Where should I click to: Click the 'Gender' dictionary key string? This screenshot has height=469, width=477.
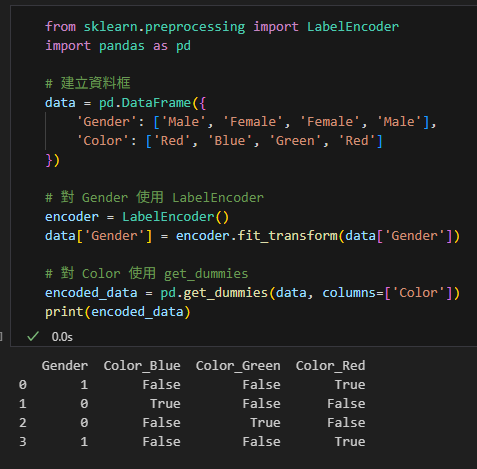(x=106, y=122)
